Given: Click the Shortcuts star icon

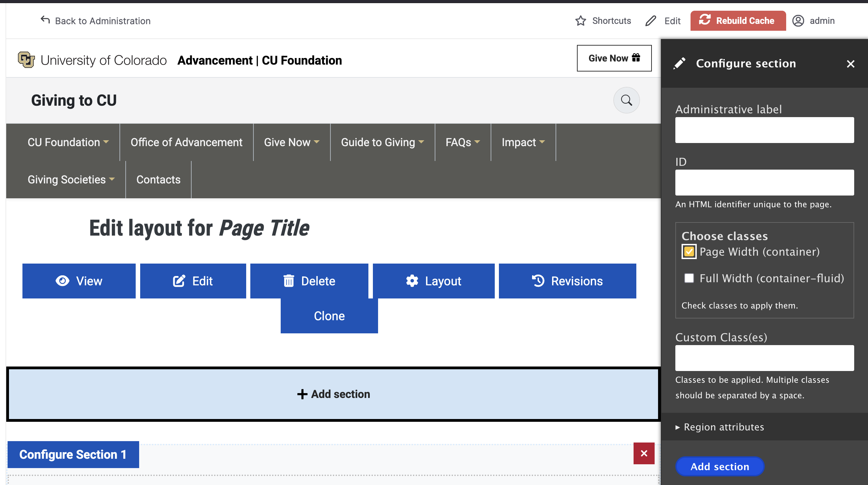Looking at the screenshot, I should 580,21.
